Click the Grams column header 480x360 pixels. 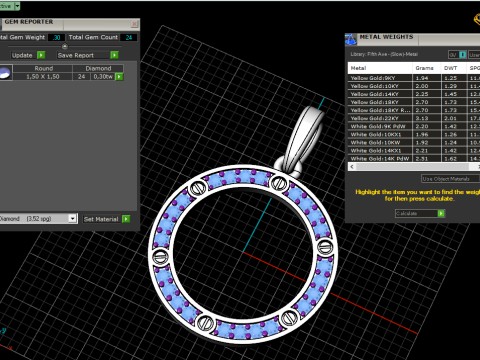tap(427, 68)
